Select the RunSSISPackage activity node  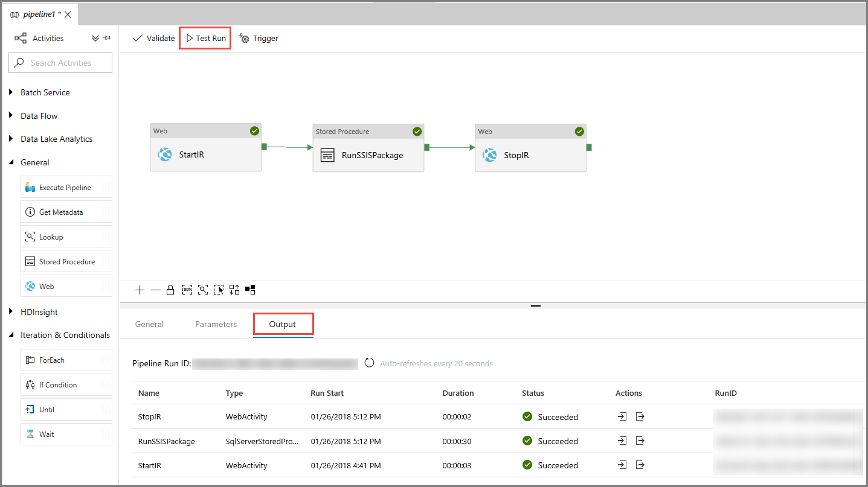click(368, 154)
